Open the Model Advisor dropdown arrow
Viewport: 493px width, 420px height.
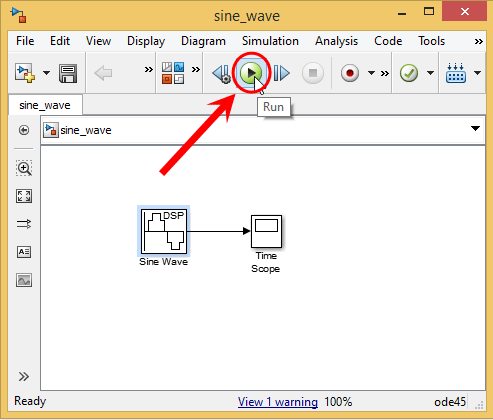(x=430, y=73)
